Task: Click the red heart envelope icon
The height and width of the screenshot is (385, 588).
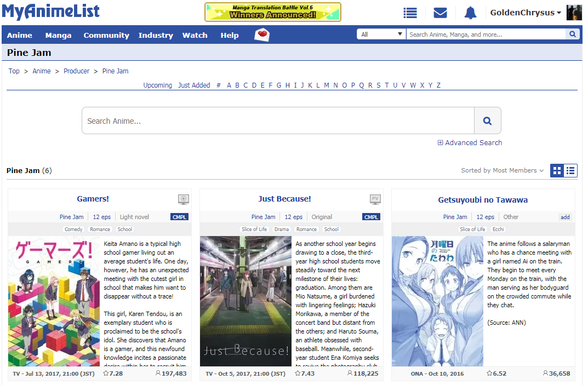Action: click(x=262, y=35)
